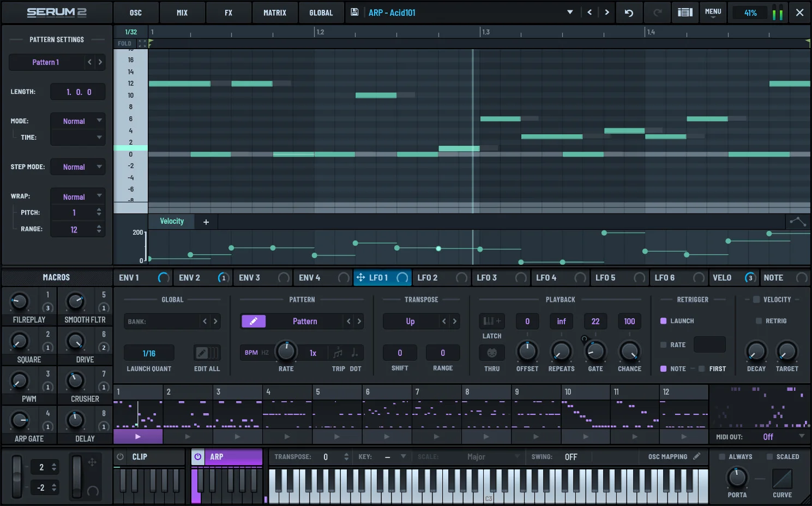The image size is (812, 506).
Task: Toggle ARP power button
Action: coord(198,457)
